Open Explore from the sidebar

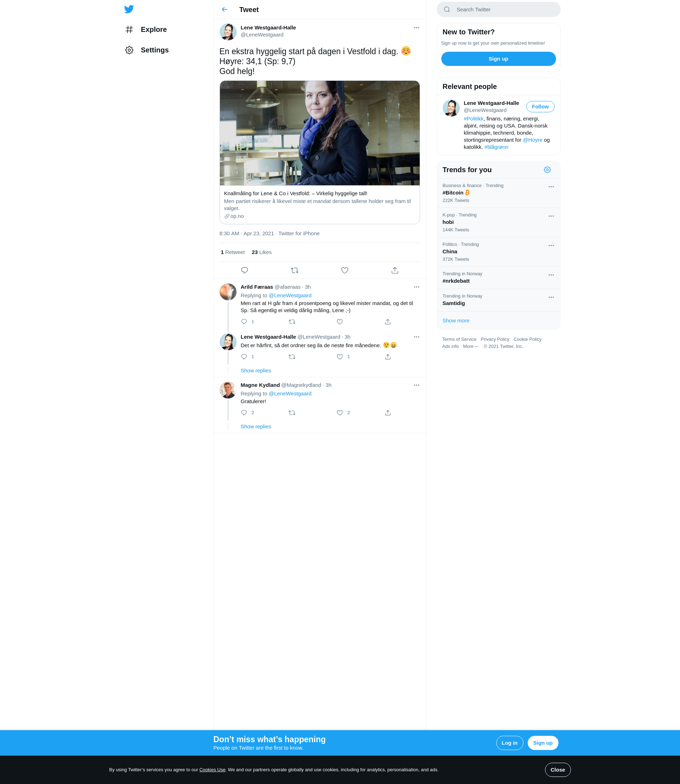click(x=146, y=30)
